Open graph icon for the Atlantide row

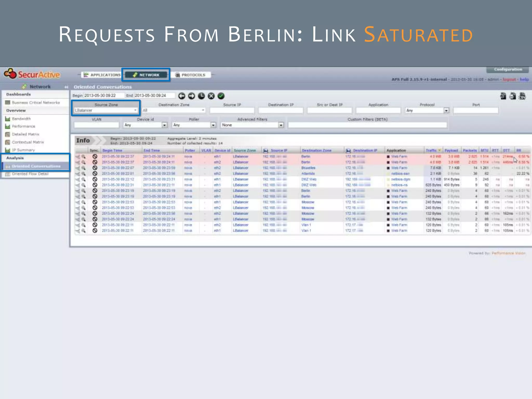pyautogui.click(x=78, y=174)
